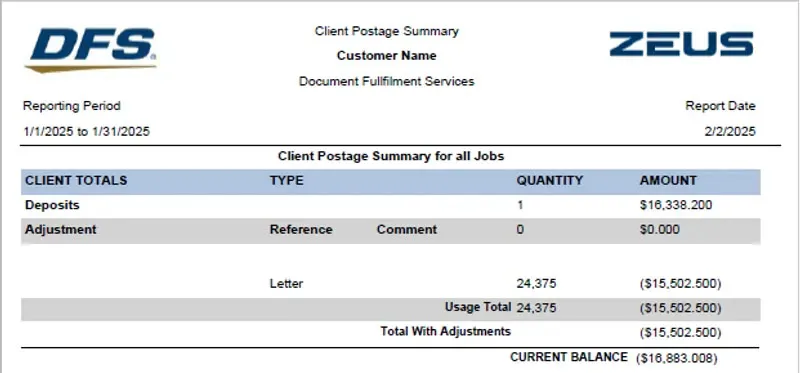This screenshot has width=800, height=373.
Task: Select the Adjustment row label
Action: pos(60,230)
